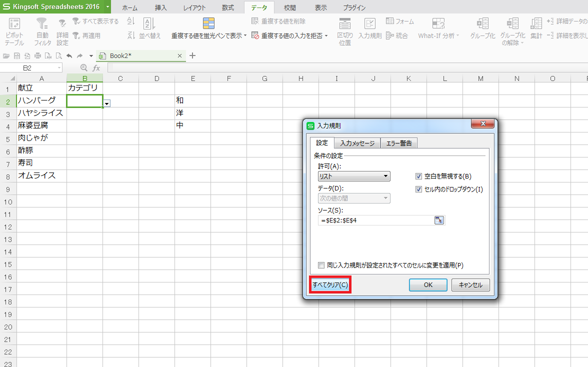The width and height of the screenshot is (588, 367).
Task: Toggle セル内のドロップダウン(I) checkbox
Action: 418,189
